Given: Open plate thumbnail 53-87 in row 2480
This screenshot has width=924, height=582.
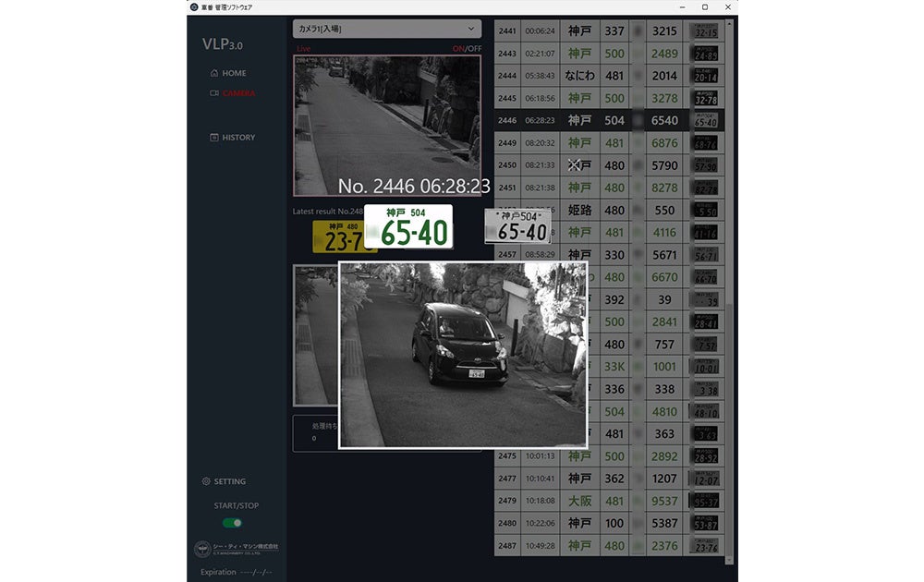Looking at the screenshot, I should point(706,523).
